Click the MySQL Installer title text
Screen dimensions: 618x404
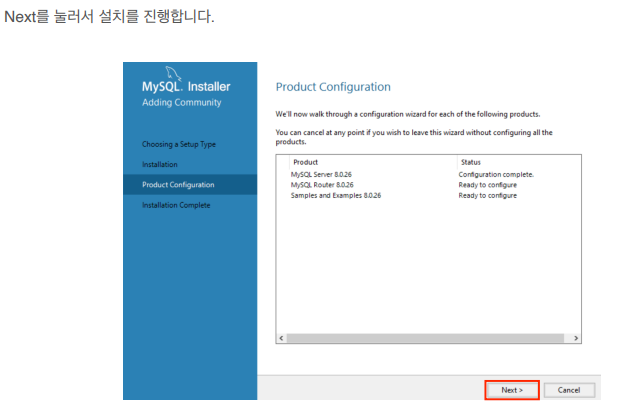coord(186,86)
